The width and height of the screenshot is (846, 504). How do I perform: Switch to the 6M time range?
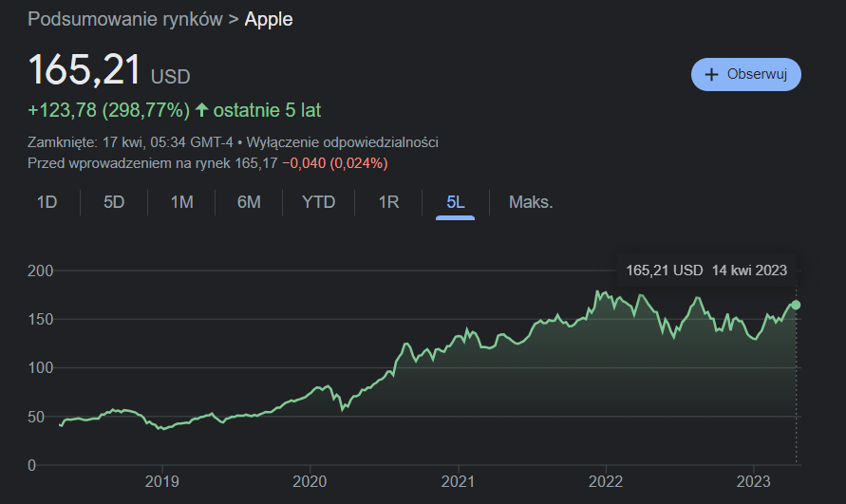pos(249,202)
